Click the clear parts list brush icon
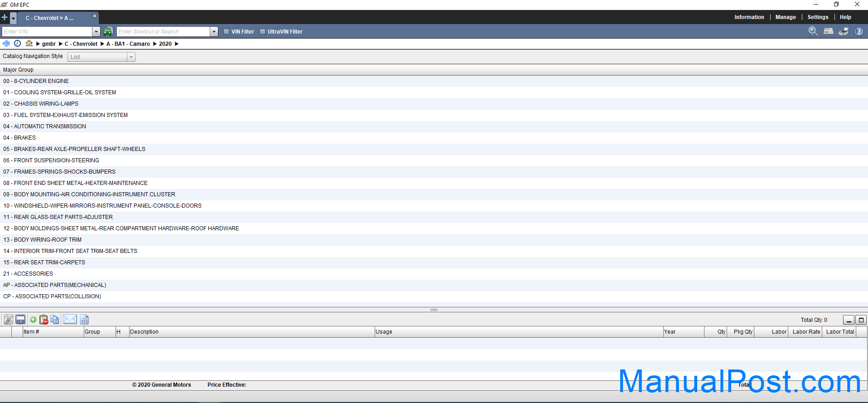The height and width of the screenshot is (403, 868). (x=8, y=320)
